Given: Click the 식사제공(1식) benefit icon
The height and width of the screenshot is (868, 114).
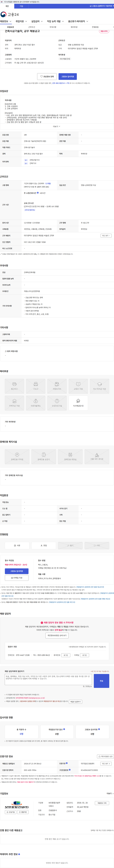Looking at the screenshot, I should (78, 403).
